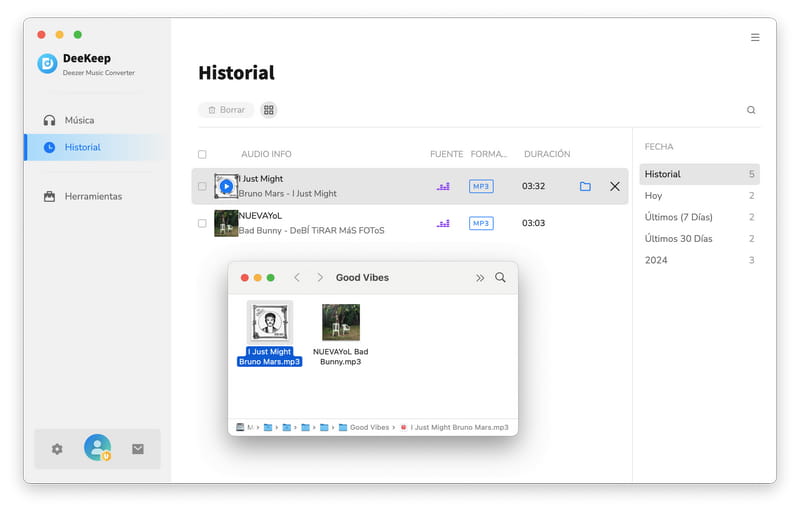Expand Finder toolbar overflow chevrons
This screenshot has height=512, width=800.
[x=480, y=278]
